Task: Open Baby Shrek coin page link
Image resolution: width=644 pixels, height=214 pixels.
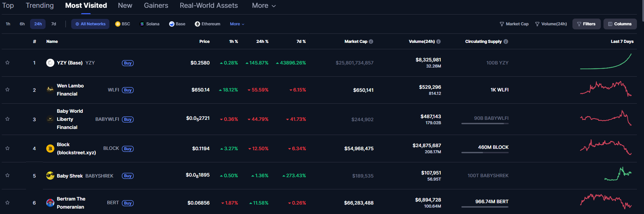Action: [70, 176]
